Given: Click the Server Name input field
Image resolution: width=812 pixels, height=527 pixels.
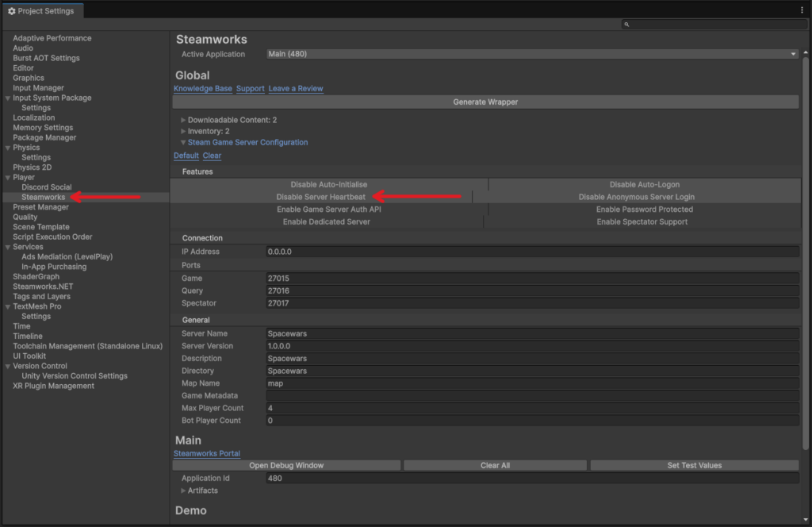Looking at the screenshot, I should (531, 334).
